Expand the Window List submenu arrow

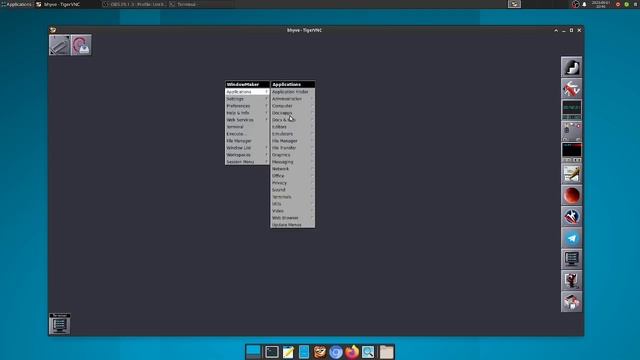(x=267, y=148)
